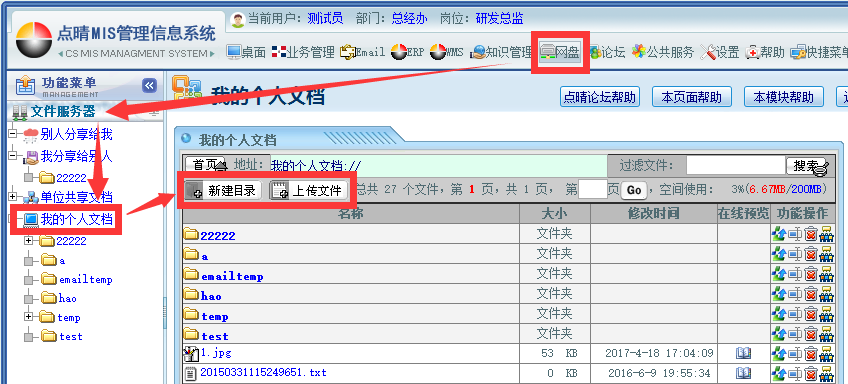
Task: Collapse the 功能菜单 sidebar with double-arrow button
Action: tap(150, 85)
